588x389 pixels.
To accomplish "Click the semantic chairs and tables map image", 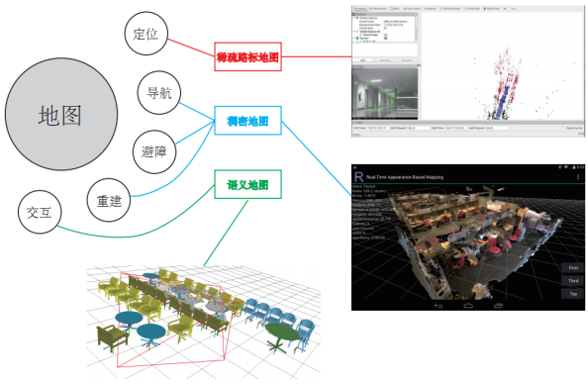I will 204,322.
